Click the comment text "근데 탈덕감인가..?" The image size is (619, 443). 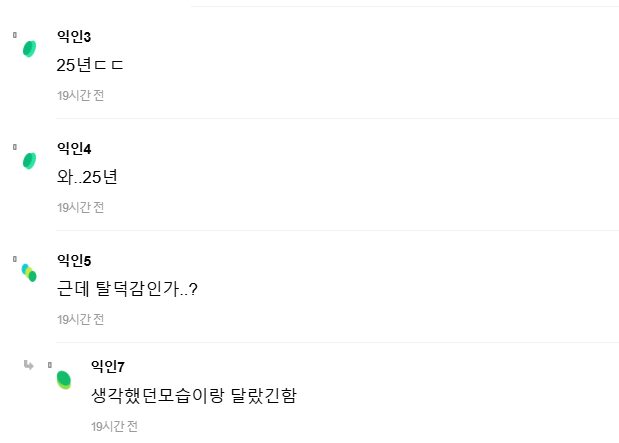(x=127, y=290)
